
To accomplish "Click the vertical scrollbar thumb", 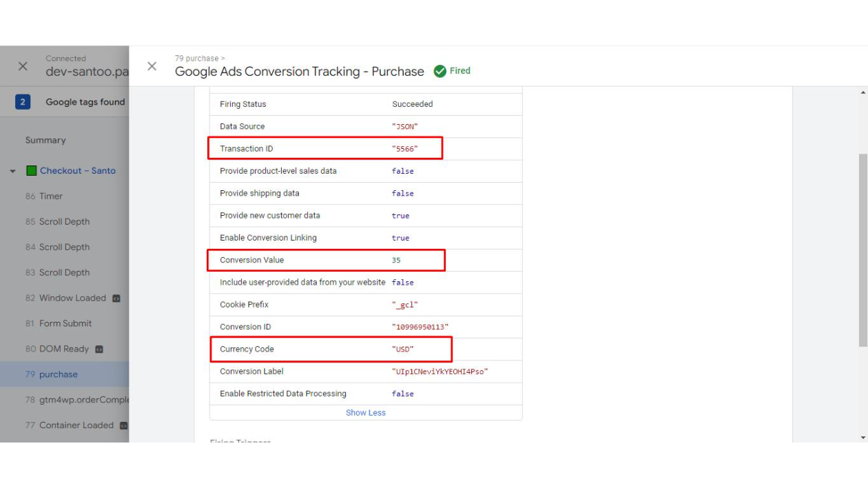I will coord(863,250).
